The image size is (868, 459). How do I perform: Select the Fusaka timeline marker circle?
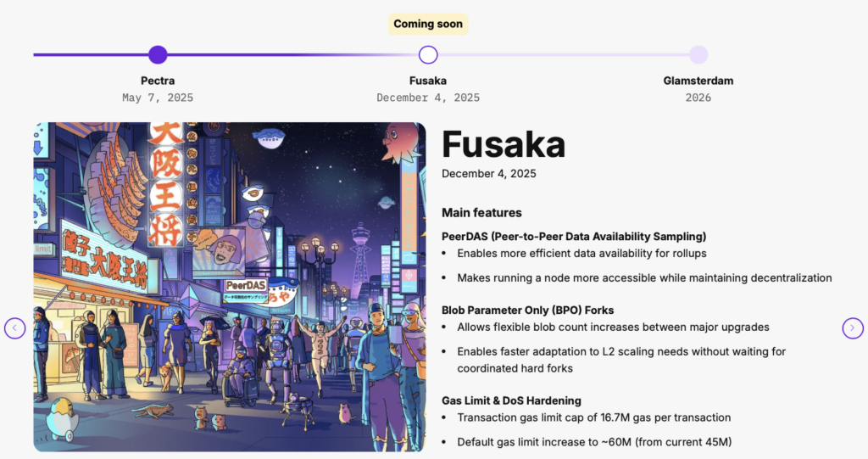[x=428, y=55]
